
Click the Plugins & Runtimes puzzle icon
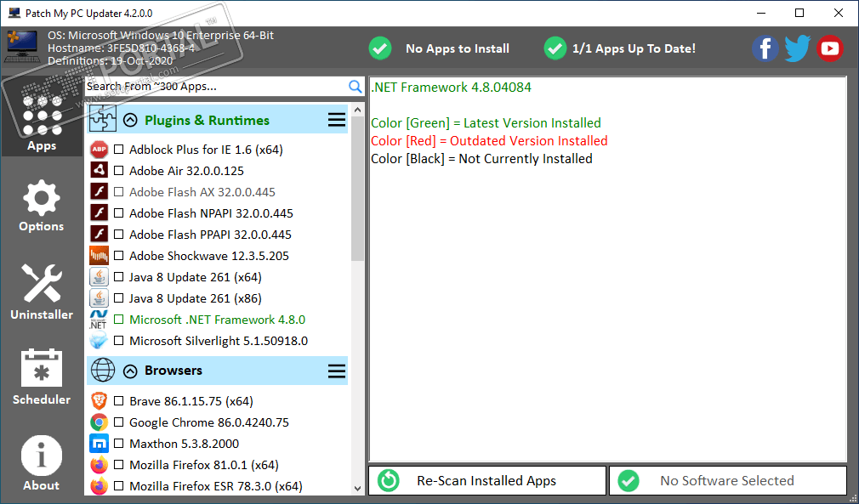coord(102,119)
